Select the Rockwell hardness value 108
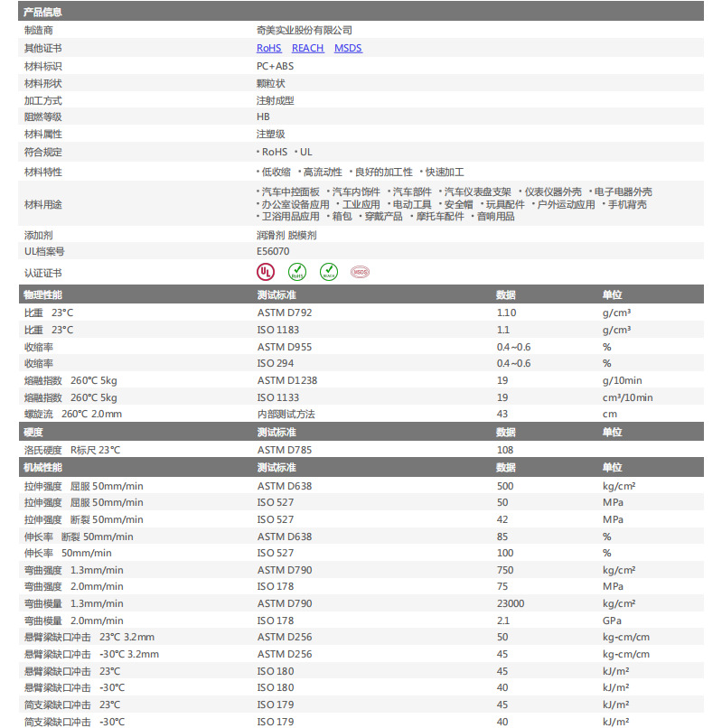 (505, 451)
